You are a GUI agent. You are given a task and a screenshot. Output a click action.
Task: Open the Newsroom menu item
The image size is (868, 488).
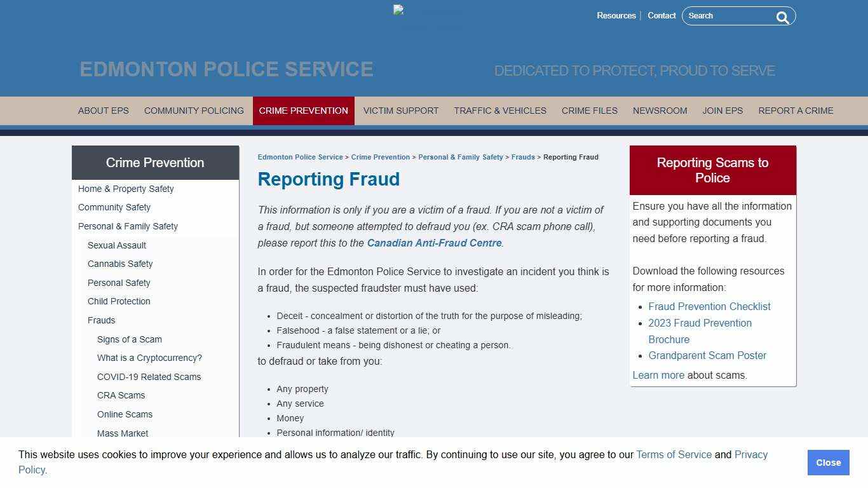(x=660, y=111)
